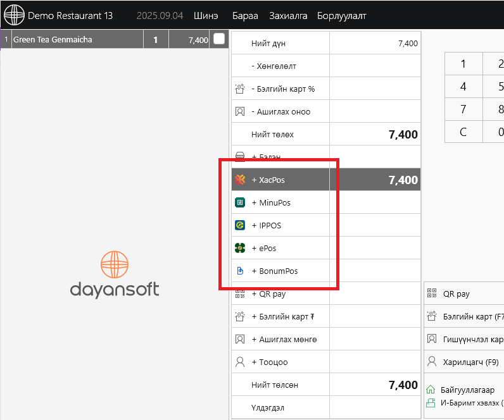Open the Шинэ menu
The height and width of the screenshot is (420, 504).
[x=206, y=16]
